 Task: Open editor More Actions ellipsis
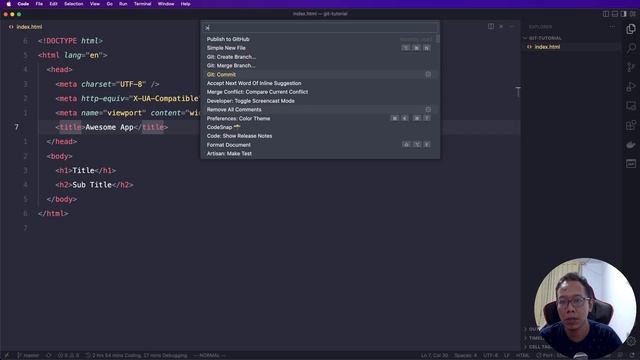tap(511, 27)
